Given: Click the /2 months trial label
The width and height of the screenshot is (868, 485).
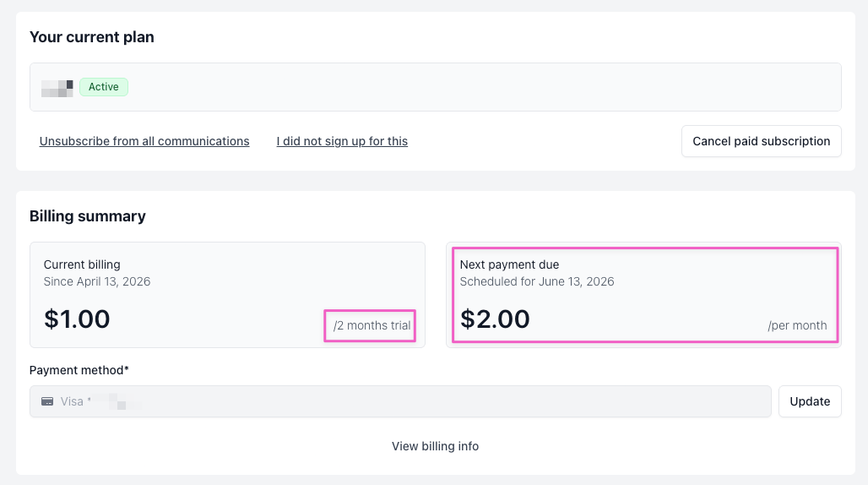Looking at the screenshot, I should (372, 325).
